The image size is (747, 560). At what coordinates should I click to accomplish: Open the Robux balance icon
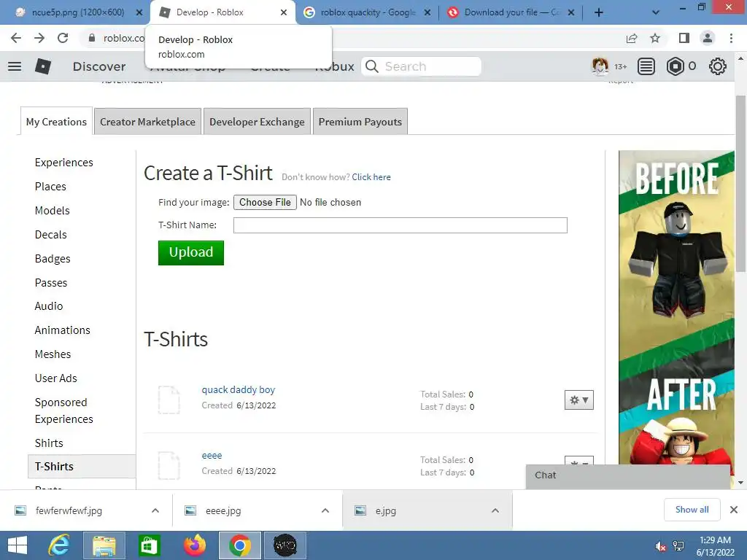(675, 66)
